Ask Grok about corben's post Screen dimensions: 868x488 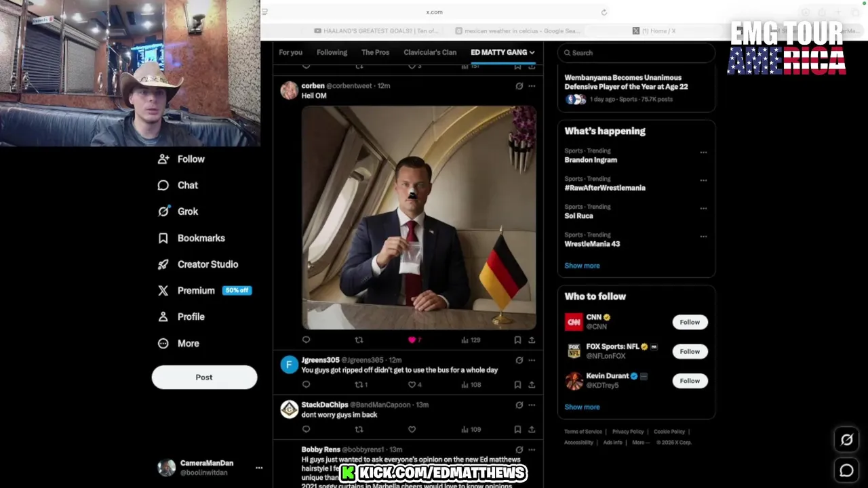[x=519, y=86]
